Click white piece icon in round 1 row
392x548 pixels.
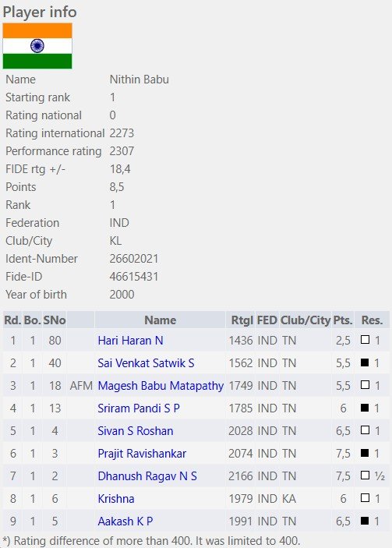(365, 339)
